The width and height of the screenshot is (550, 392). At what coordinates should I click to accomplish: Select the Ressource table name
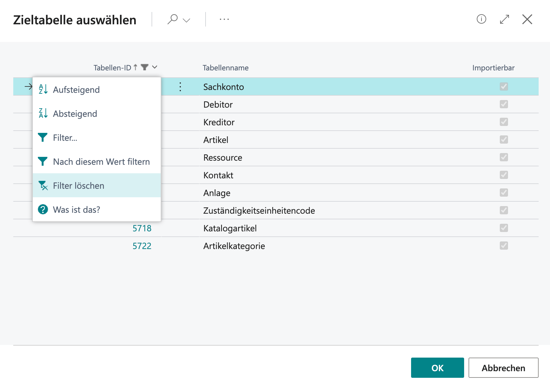(223, 157)
